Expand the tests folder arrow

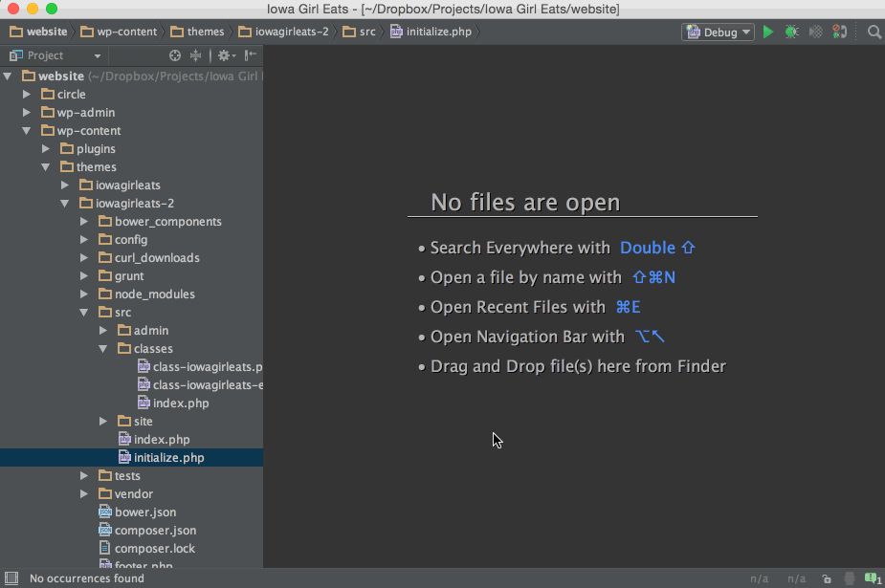pyautogui.click(x=84, y=476)
